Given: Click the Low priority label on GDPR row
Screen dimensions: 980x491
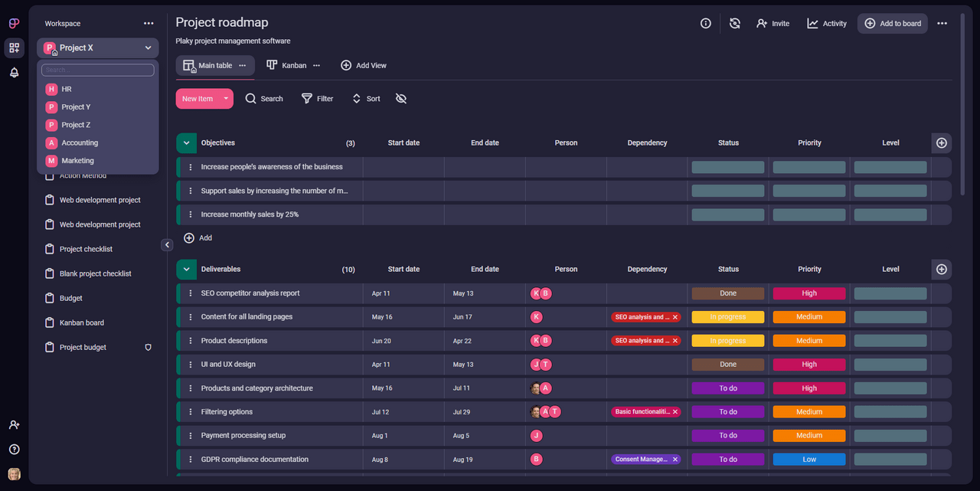Looking at the screenshot, I should pyautogui.click(x=808, y=460).
